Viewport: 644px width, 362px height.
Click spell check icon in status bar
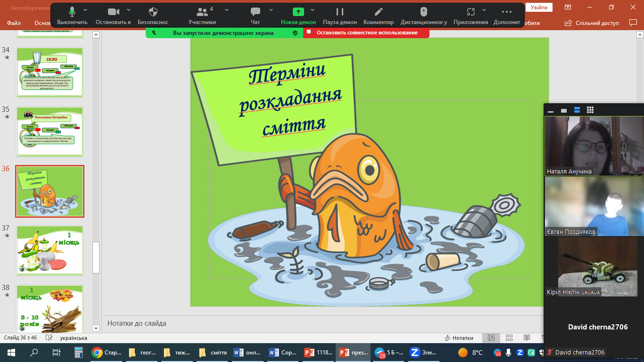pyautogui.click(x=49, y=338)
